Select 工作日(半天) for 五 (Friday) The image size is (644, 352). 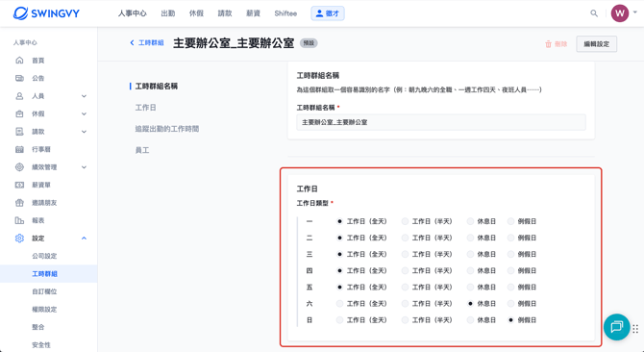point(405,288)
